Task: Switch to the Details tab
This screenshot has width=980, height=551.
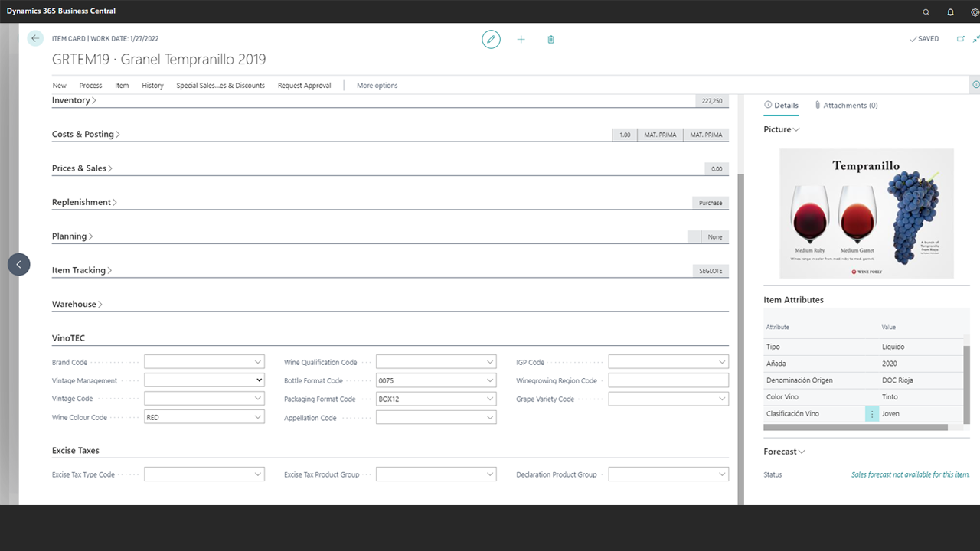Action: (782, 106)
